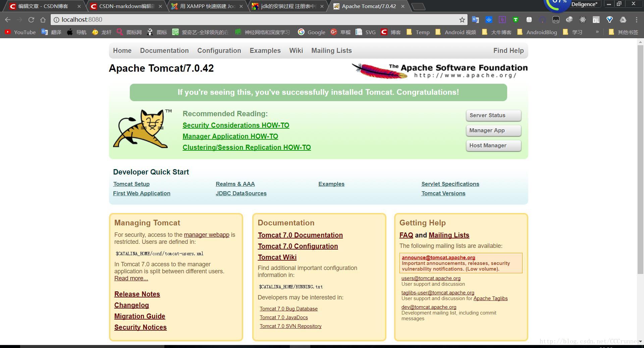This screenshot has width=644, height=348.
Task: Click the blue download-arrows extension icon
Action: (x=489, y=20)
